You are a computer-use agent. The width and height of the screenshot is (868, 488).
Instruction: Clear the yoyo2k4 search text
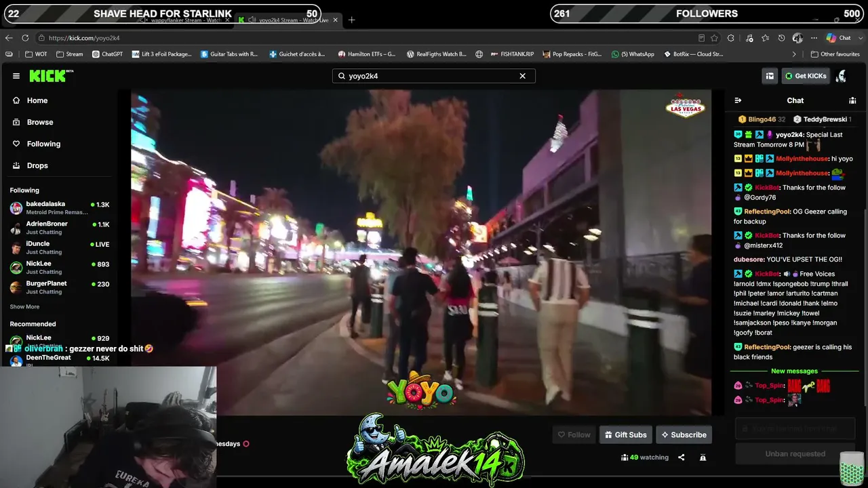(x=522, y=76)
